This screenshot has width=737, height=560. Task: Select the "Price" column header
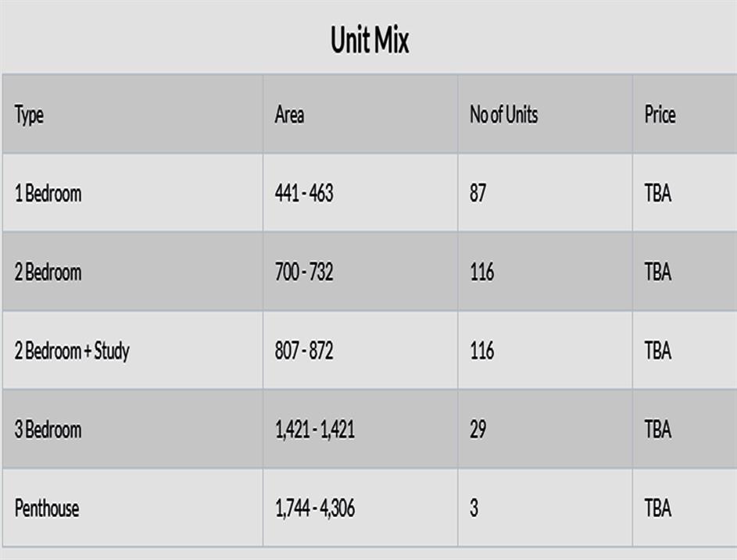(x=660, y=115)
